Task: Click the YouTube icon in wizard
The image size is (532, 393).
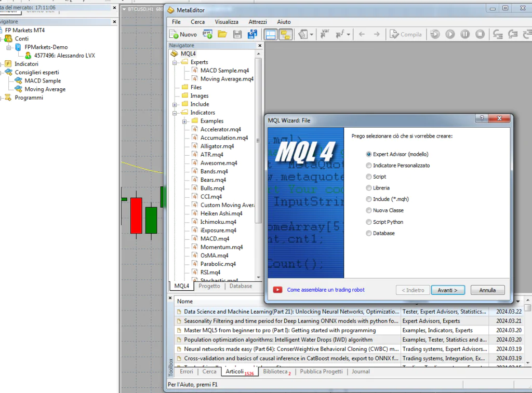Action: coord(277,290)
